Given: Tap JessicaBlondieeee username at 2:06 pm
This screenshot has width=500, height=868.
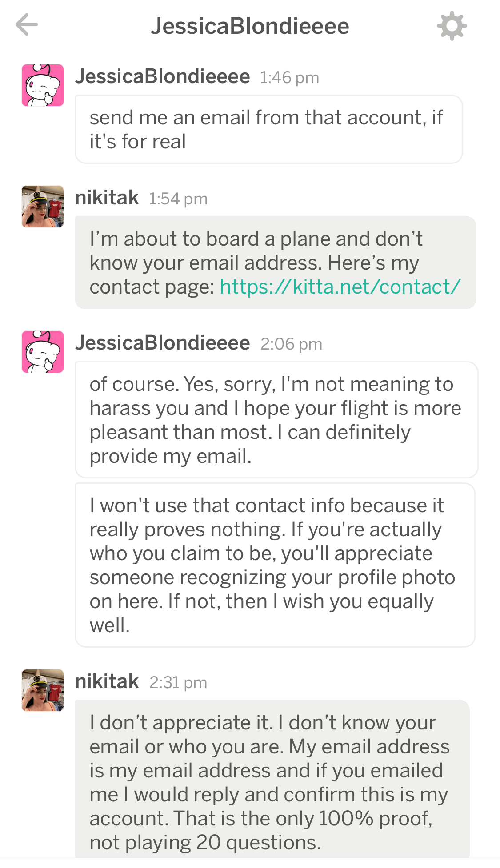Looking at the screenshot, I should click(x=162, y=343).
